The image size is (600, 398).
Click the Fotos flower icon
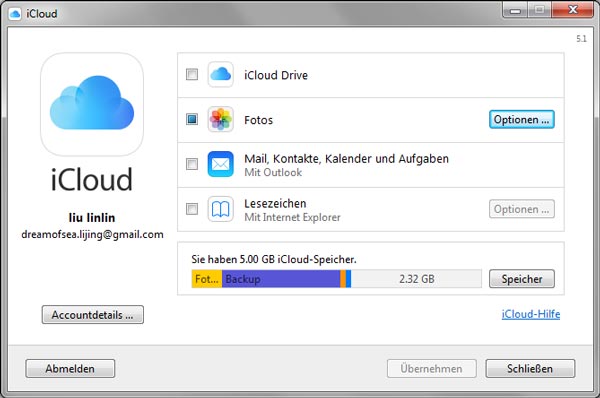pos(220,119)
